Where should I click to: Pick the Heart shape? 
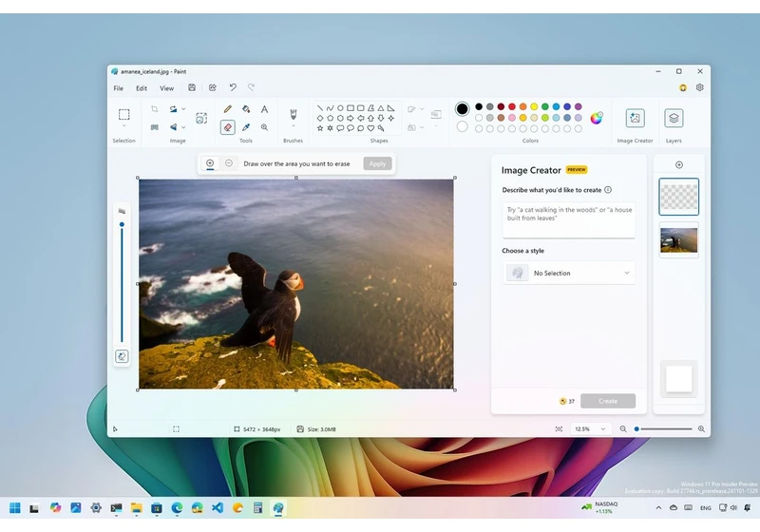(370, 128)
